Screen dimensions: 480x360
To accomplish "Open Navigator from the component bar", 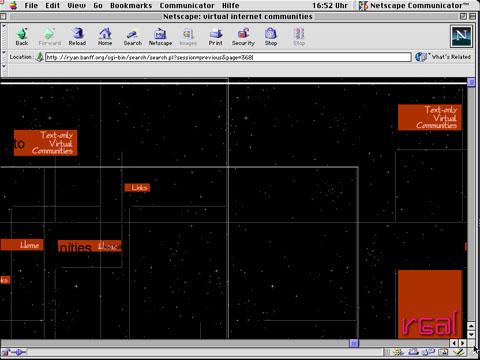I will 398,352.
